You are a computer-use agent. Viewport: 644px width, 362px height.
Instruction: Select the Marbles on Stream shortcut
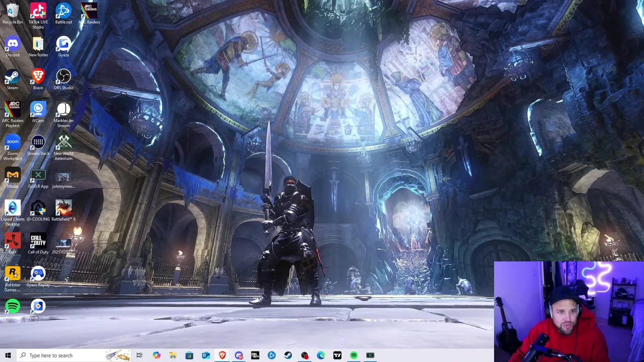click(63, 114)
